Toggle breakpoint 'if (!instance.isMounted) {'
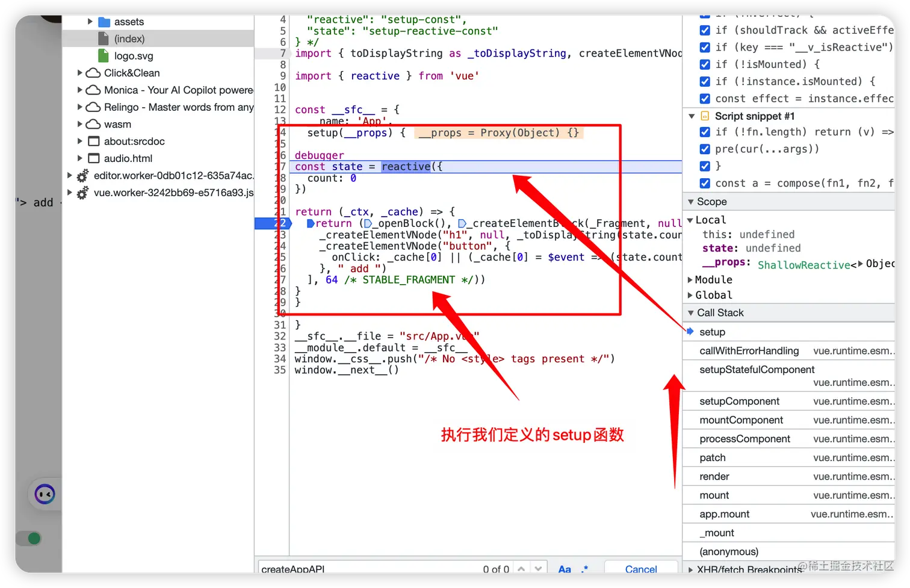910x588 pixels. pyautogui.click(x=705, y=81)
